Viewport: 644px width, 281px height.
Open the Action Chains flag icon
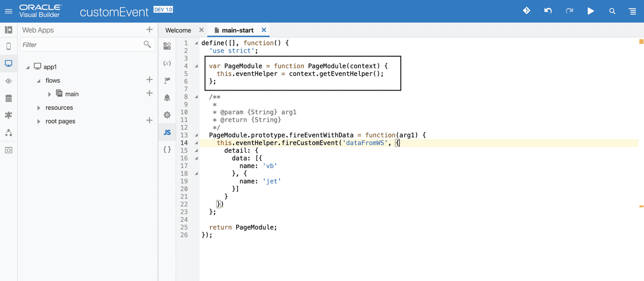click(167, 80)
